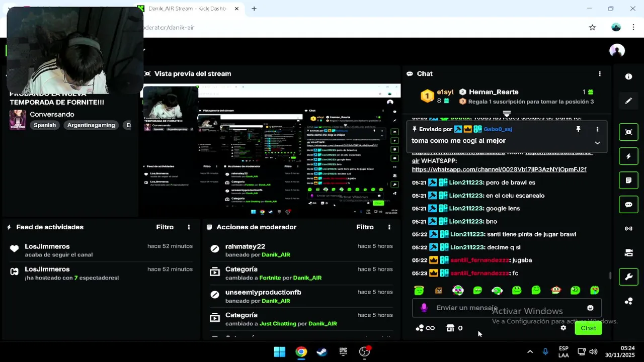Click the Epic Games taskbar icon
The width and height of the screenshot is (644, 362).
(343, 352)
